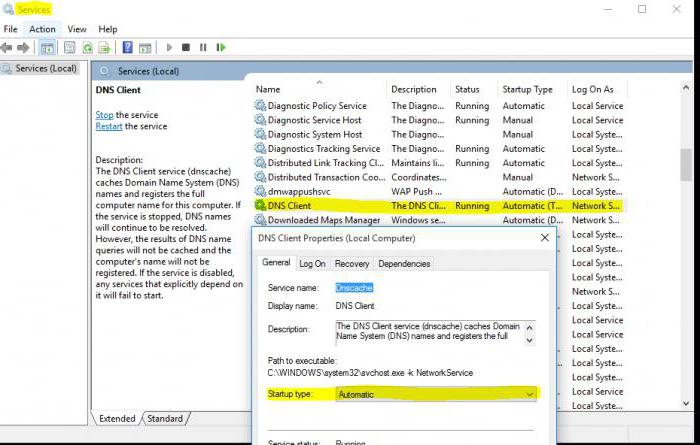Switch to the Log On tab

(312, 264)
